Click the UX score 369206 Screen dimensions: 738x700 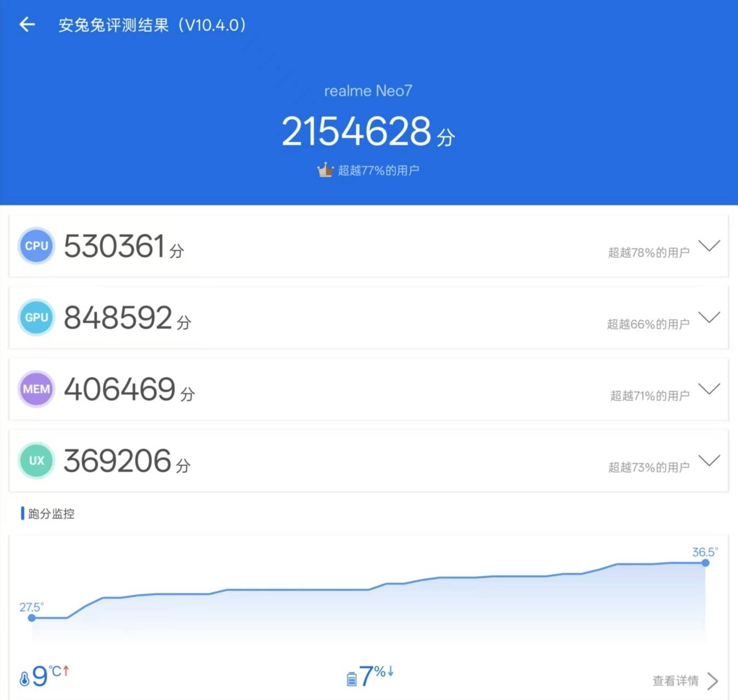tap(118, 461)
